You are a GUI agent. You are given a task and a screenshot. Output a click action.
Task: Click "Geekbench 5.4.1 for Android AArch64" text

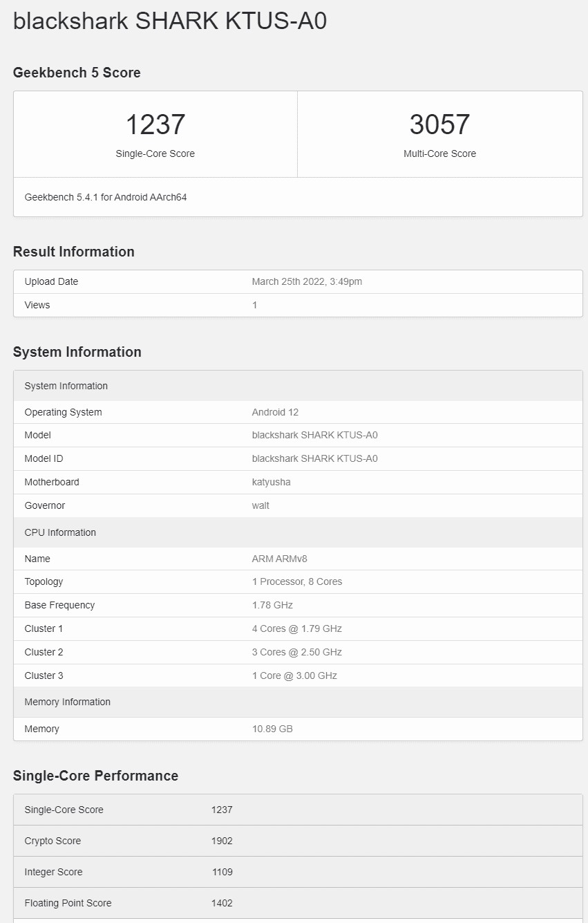106,197
